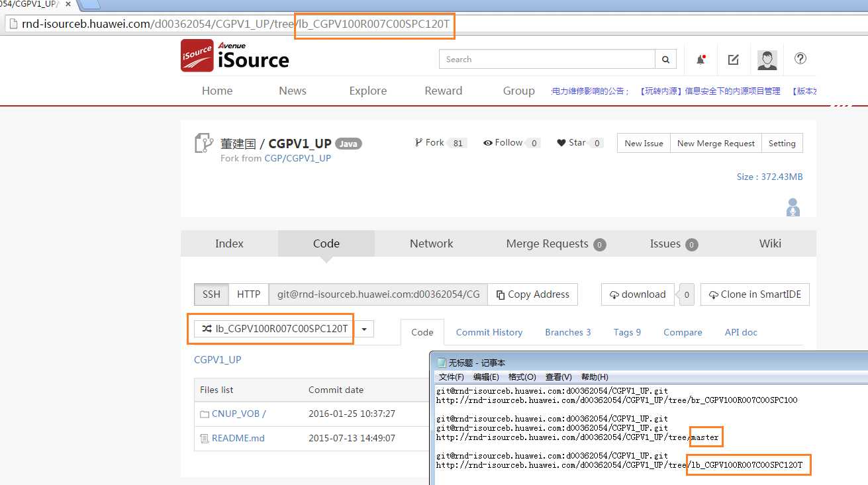
Task: Click the search magnifier icon
Action: pos(666,60)
